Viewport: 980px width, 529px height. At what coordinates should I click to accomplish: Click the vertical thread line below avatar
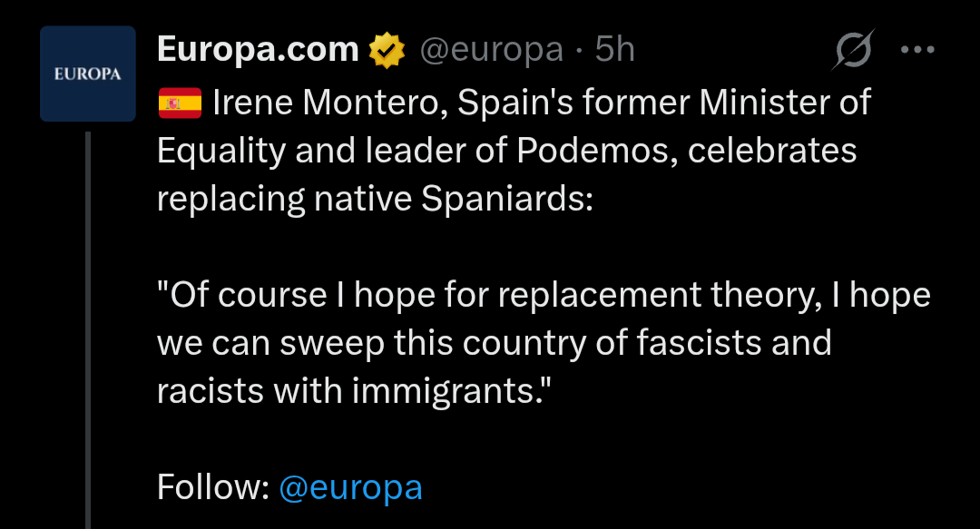[88, 327]
